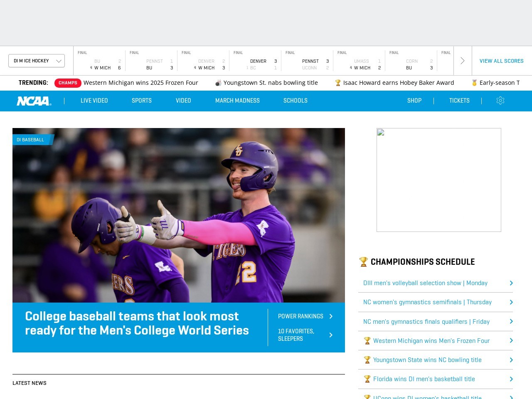532x399 pixels.
Task: Open Youngstown State wins NC bowling title link
Action: coord(427,360)
